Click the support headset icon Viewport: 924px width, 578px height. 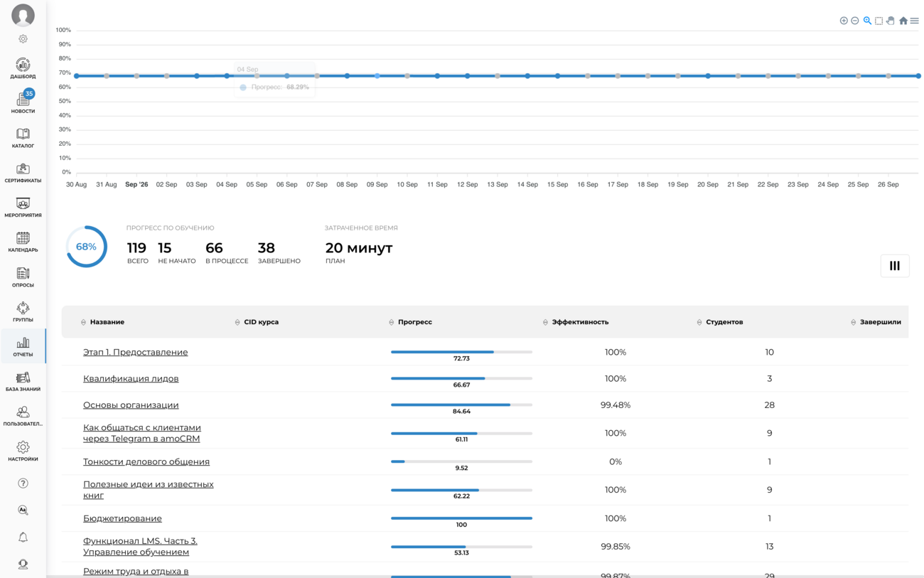pos(23,564)
